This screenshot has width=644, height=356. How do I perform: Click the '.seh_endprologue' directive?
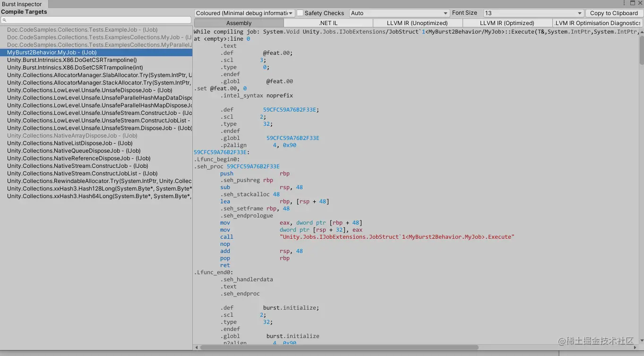pos(247,216)
